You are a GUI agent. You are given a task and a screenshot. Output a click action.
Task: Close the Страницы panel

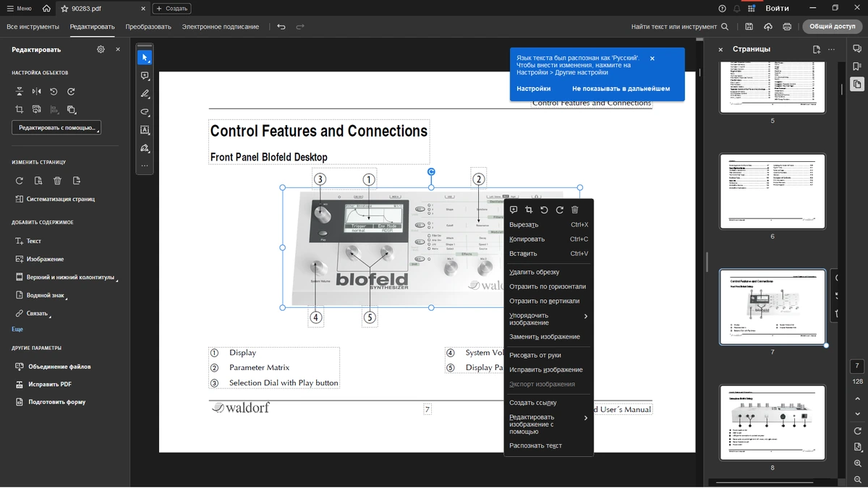pos(720,49)
